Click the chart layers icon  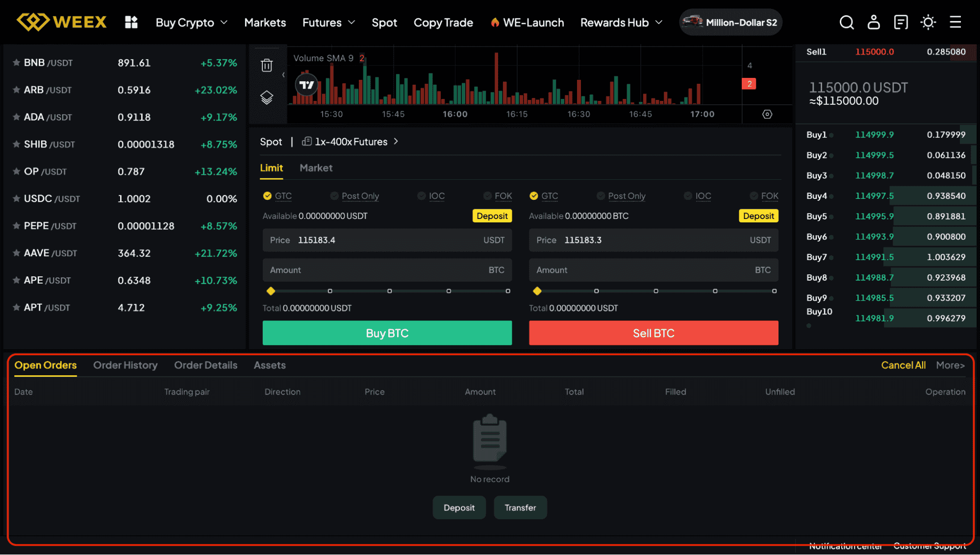pos(267,97)
